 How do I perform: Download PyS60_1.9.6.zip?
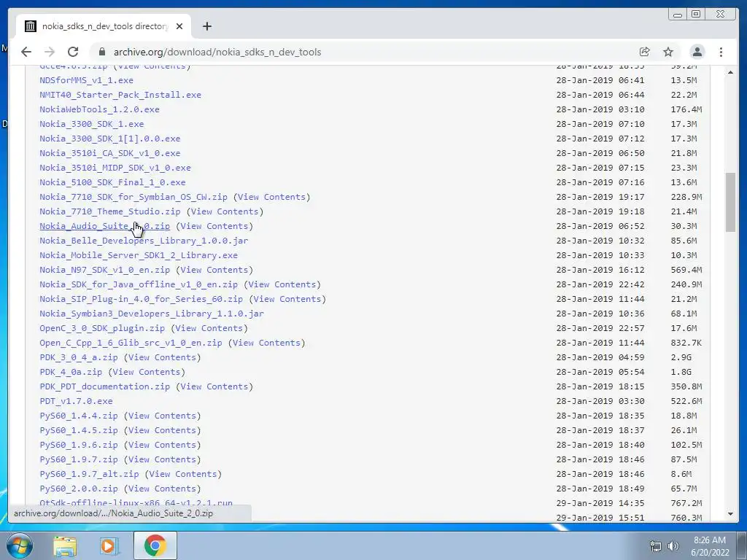(79, 445)
